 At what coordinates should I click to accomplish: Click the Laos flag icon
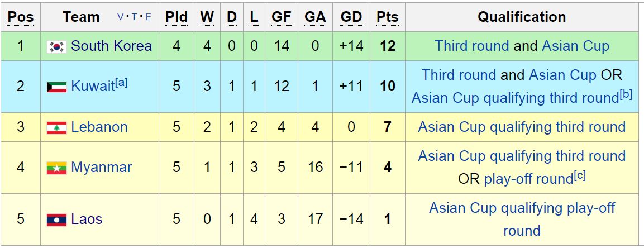tap(56, 220)
